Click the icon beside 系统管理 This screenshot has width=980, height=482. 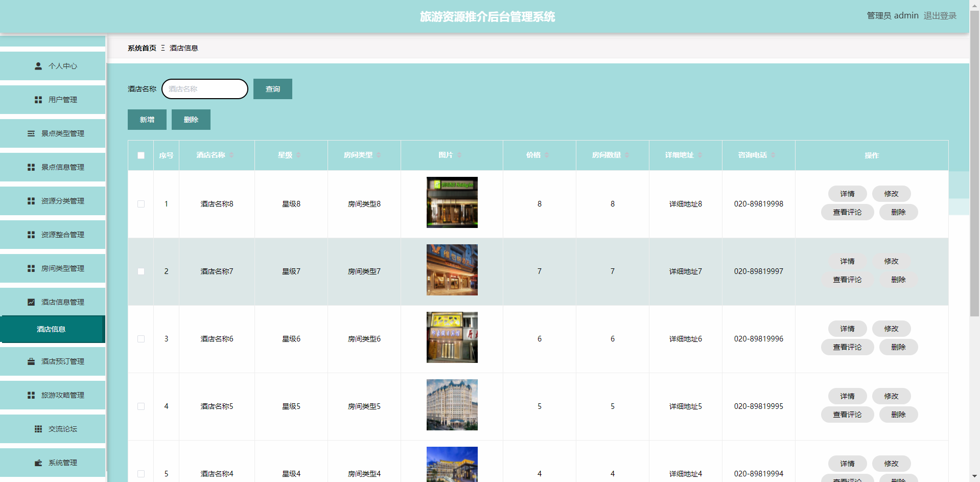[x=38, y=463]
